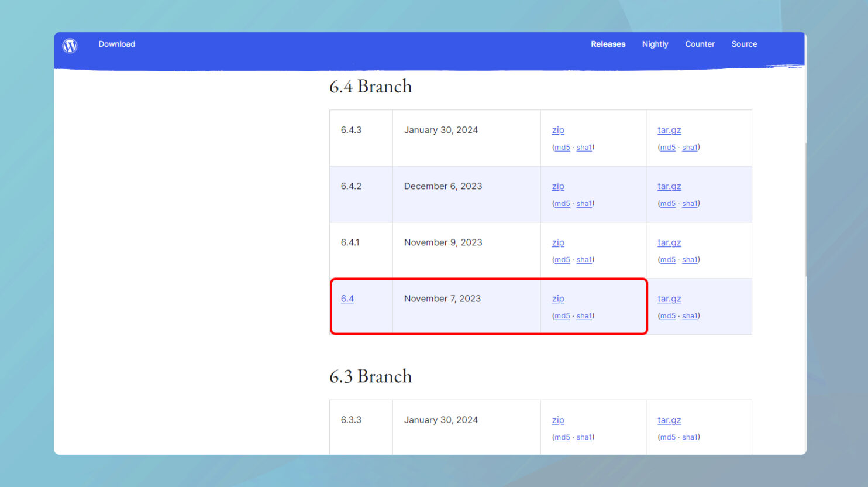This screenshot has height=487, width=868.
Task: View the md5 checksum for 6.3.3 zip
Action: point(561,437)
